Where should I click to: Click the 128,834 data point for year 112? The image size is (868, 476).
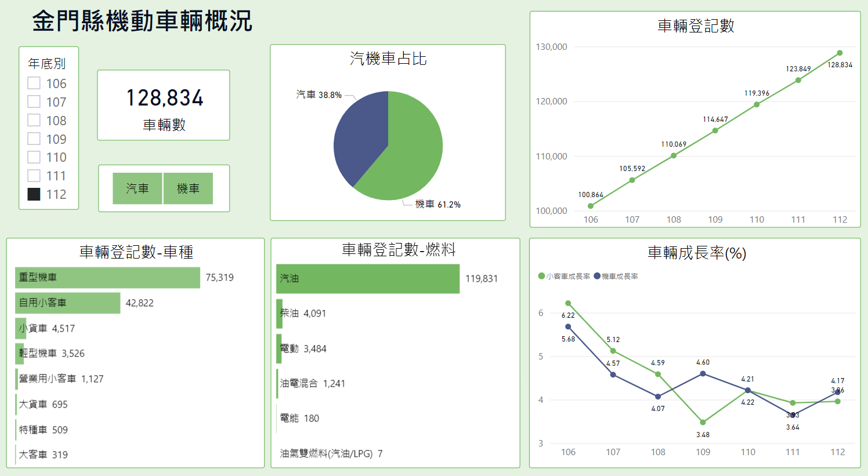click(x=840, y=53)
